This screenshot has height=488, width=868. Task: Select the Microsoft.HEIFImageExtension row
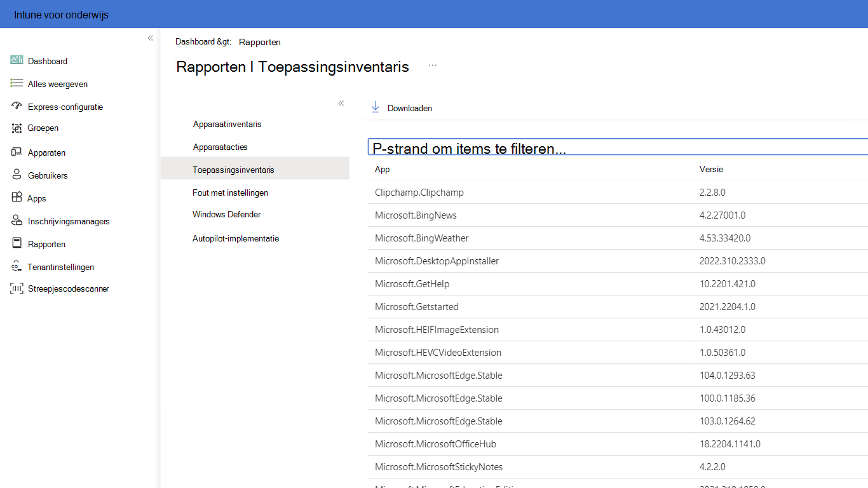coord(618,330)
